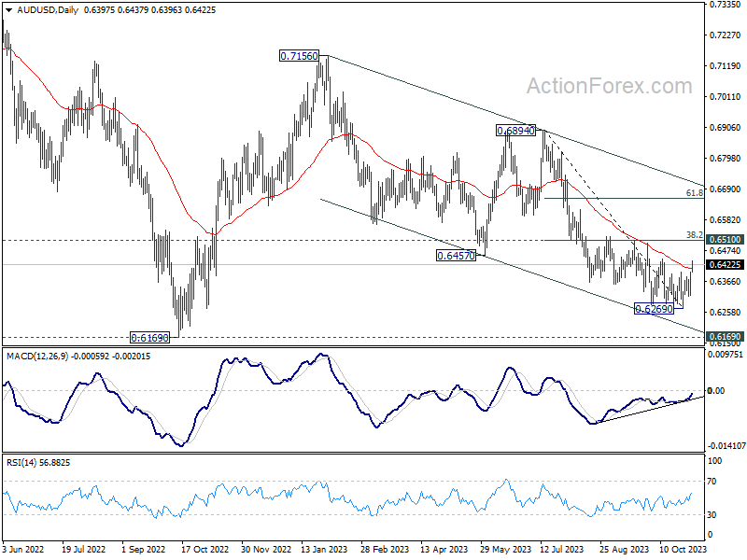747x560 pixels.
Task: Click the 0.72270 price axis value
Action: click(726, 35)
